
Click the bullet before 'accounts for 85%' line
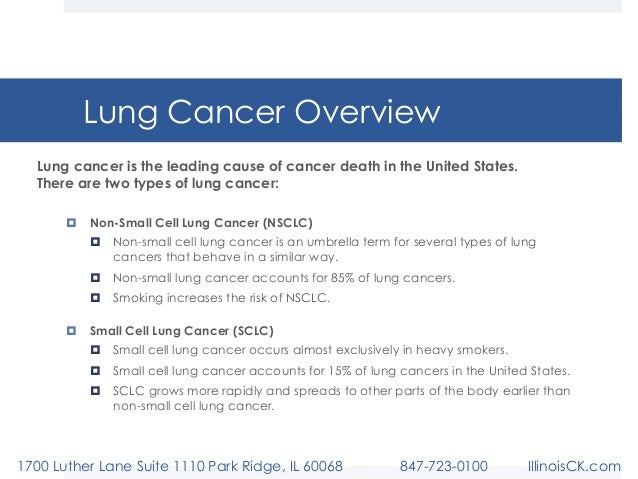click(96, 279)
